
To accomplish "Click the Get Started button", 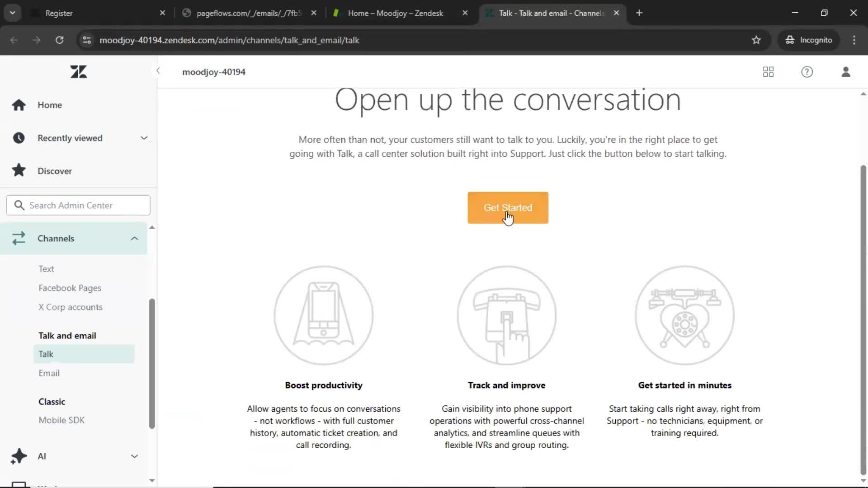I will pyautogui.click(x=508, y=208).
